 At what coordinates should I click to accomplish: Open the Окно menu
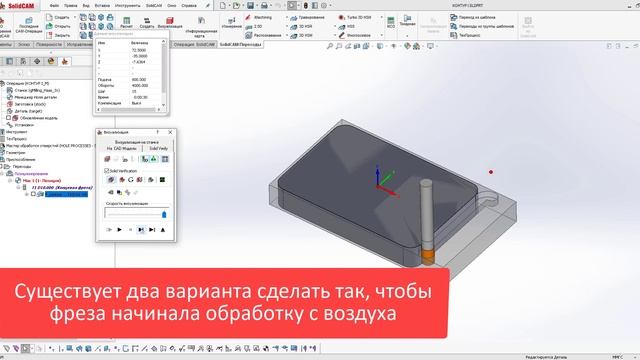[x=172, y=6]
